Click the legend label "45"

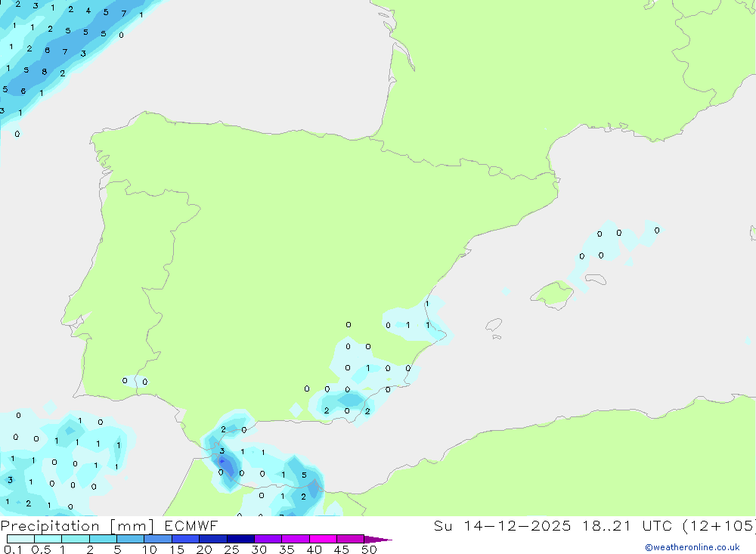coord(342,549)
